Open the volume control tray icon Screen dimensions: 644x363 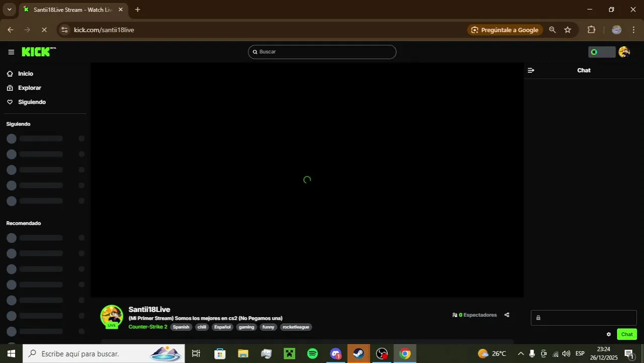coord(566,353)
